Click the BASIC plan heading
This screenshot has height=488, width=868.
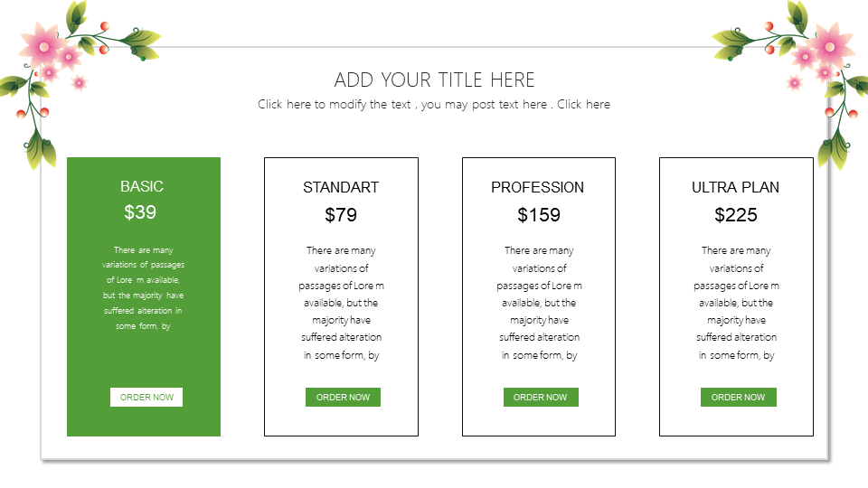(142, 186)
